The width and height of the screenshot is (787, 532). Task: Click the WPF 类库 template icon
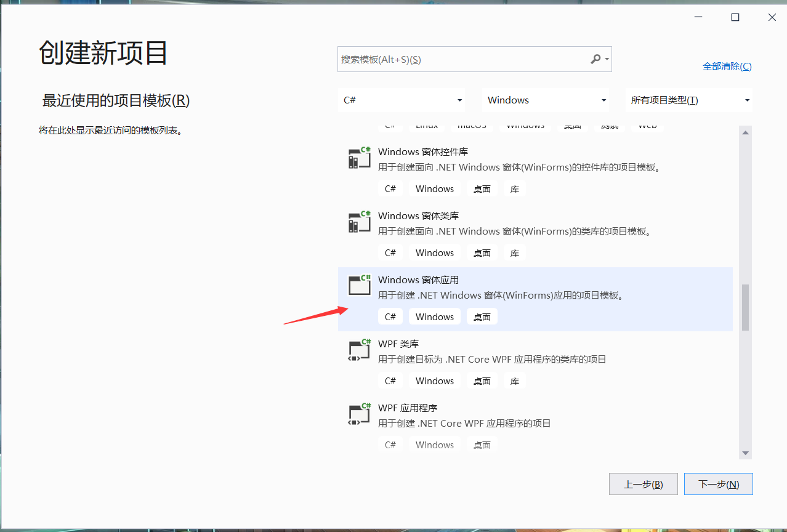click(359, 349)
